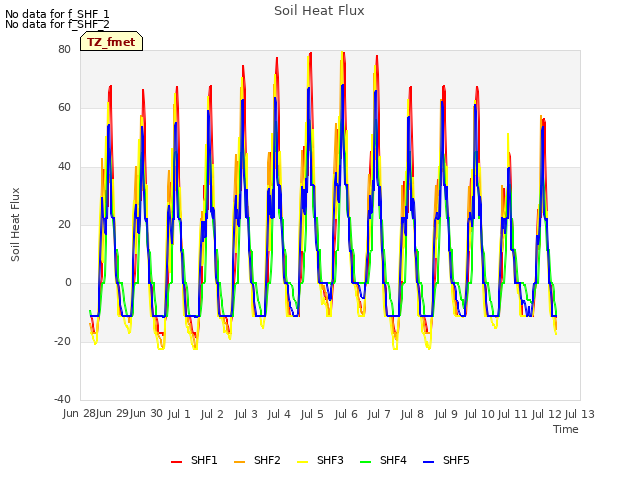Image resolution: width=640 pixels, height=480 pixels.
Task: Select the SHF1 legend label
Action: (204, 460)
